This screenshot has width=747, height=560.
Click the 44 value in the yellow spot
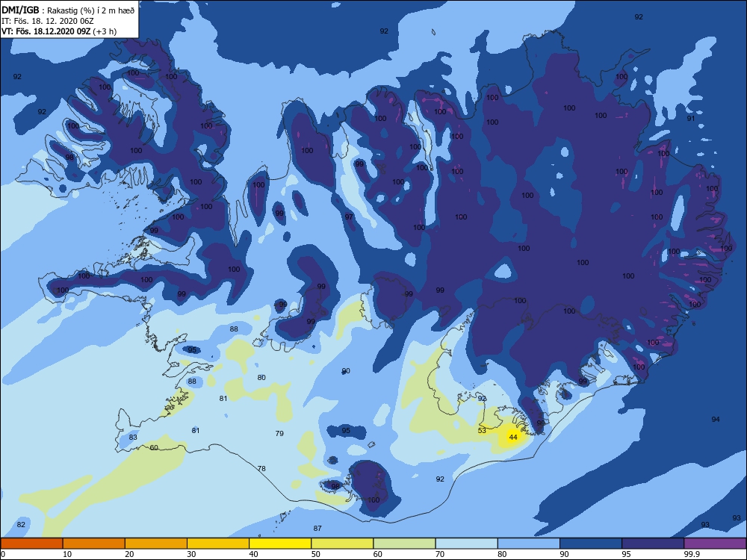(x=513, y=437)
